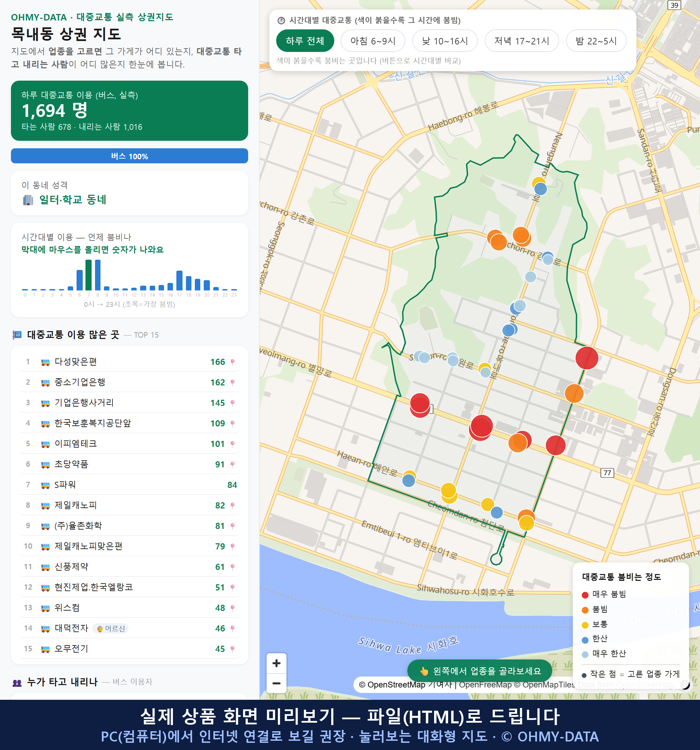Click the orange 붐빔 legend dot
Screen dimensions: 700x750
click(585, 610)
